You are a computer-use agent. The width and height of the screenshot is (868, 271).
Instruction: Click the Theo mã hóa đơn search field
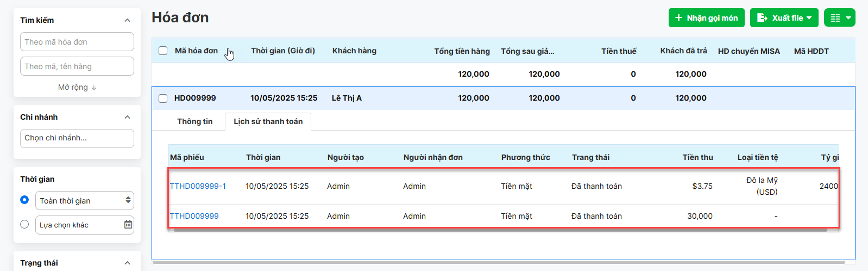click(77, 42)
